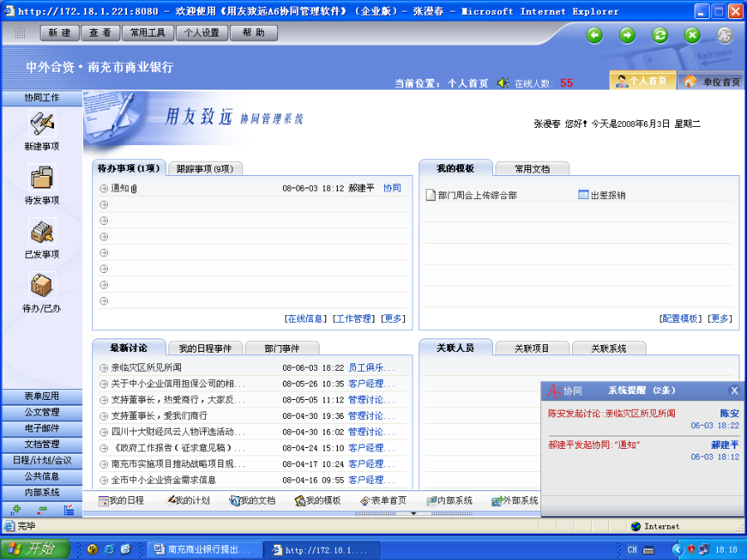Click 更多 in the 待办事项 panel

(393, 319)
